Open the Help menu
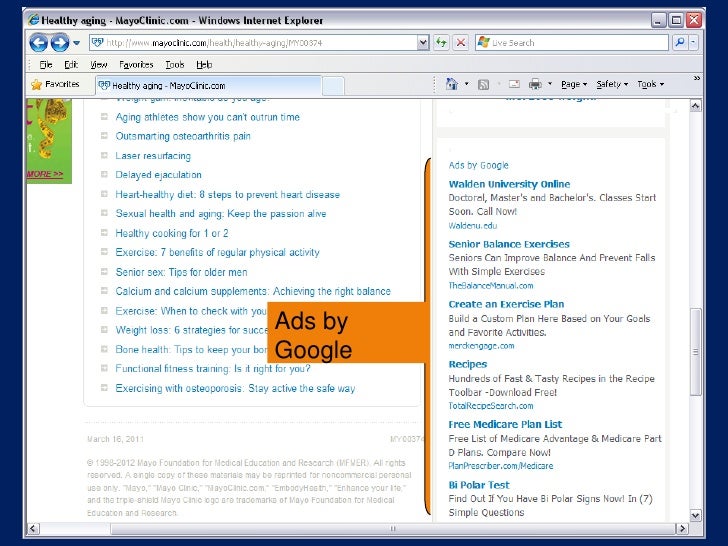This screenshot has height=546, width=728. tap(204, 64)
